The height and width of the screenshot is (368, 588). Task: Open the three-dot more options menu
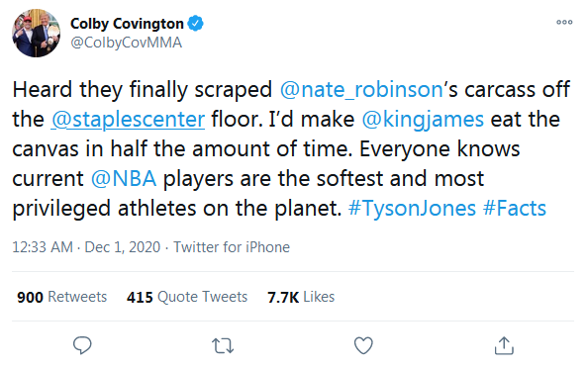564,22
